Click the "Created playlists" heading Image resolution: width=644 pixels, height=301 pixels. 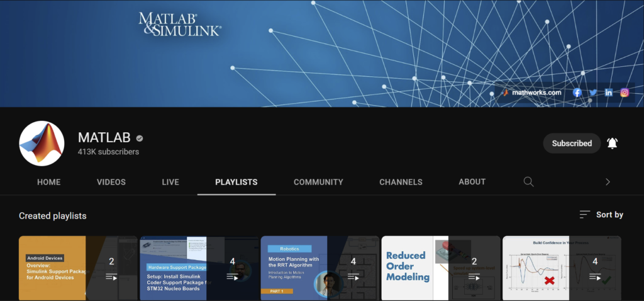pyautogui.click(x=53, y=216)
